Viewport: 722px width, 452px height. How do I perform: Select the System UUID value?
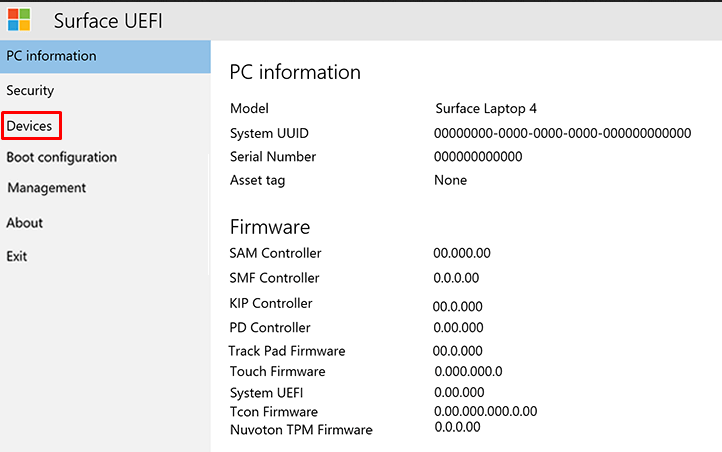pyautogui.click(x=563, y=133)
